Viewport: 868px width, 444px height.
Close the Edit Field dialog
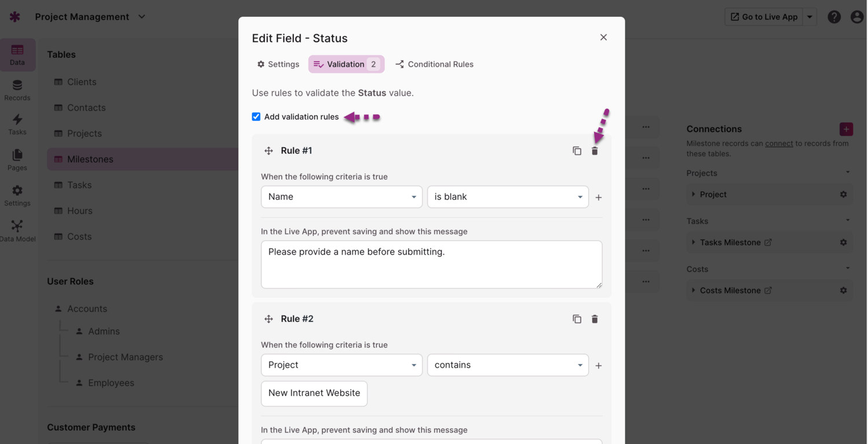[604, 38]
